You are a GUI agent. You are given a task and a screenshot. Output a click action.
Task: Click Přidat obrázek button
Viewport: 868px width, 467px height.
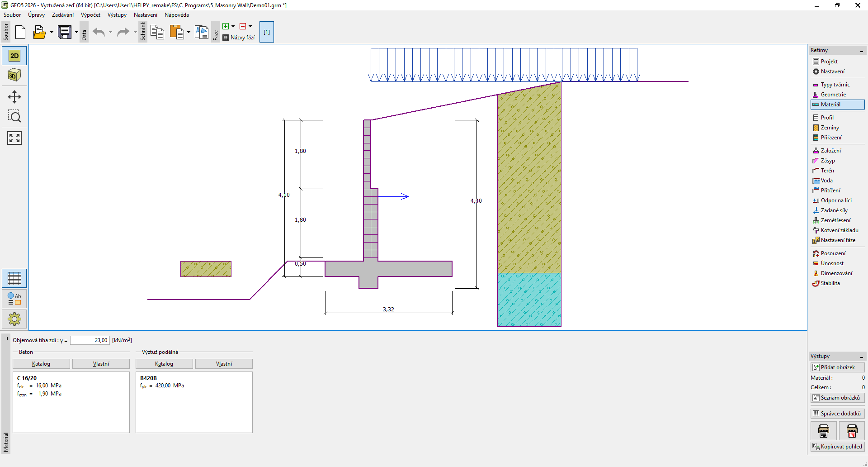click(x=837, y=367)
